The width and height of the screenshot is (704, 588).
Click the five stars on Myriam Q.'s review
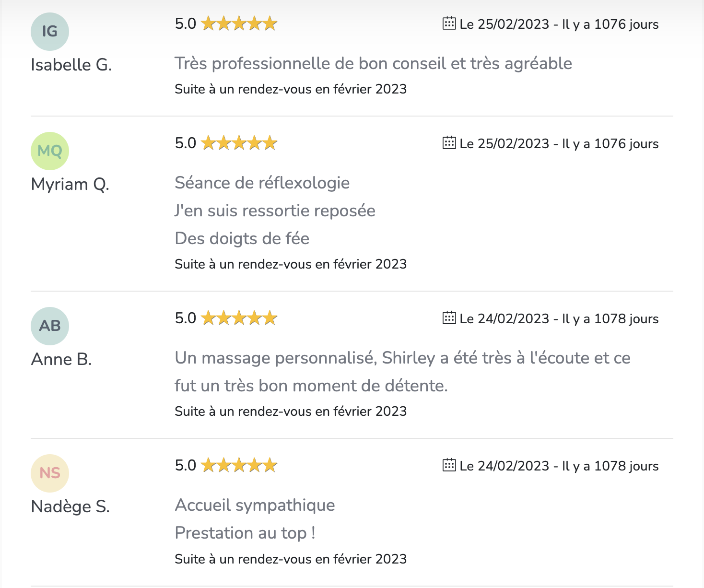(239, 143)
